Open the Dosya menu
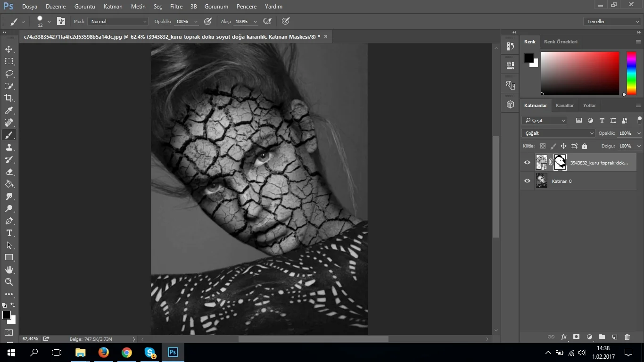Screen dimensions: 644x362 point(29,7)
